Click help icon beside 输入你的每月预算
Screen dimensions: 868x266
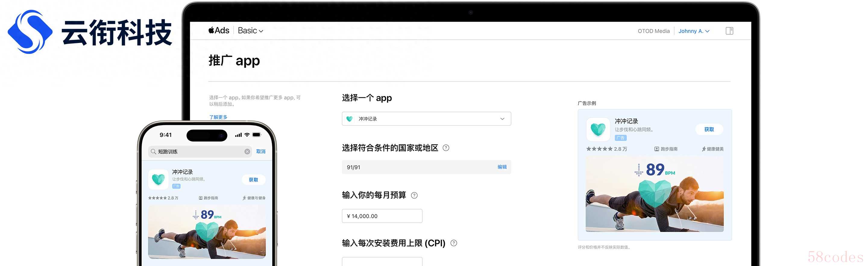[x=414, y=195]
